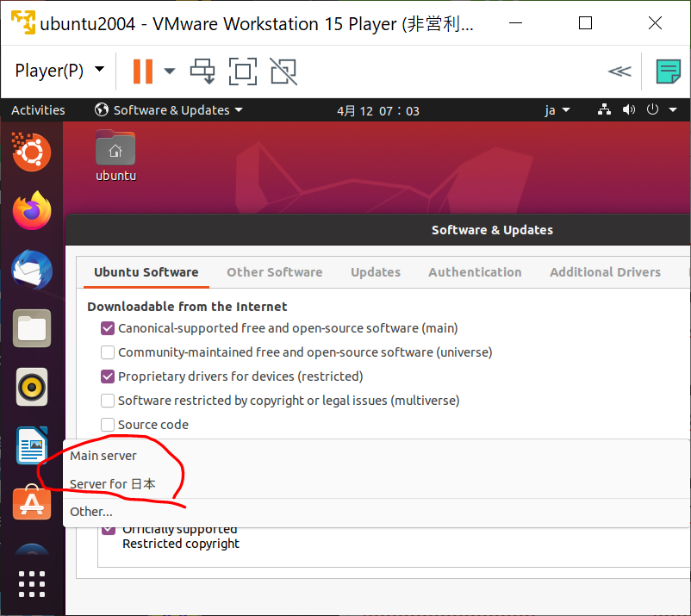Toggle Officially supported checkbox

pyautogui.click(x=109, y=530)
